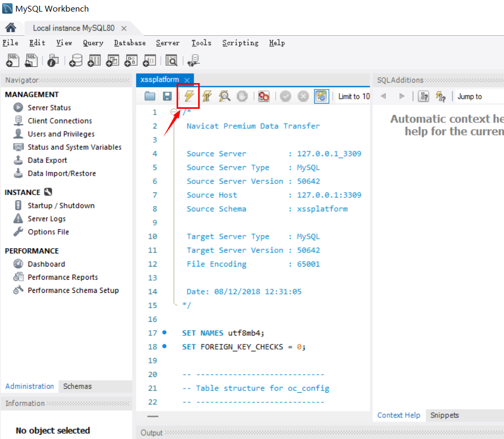
Task: Click the SET FOREIGN_KEY_CHECKS statement line
Action: (244, 346)
